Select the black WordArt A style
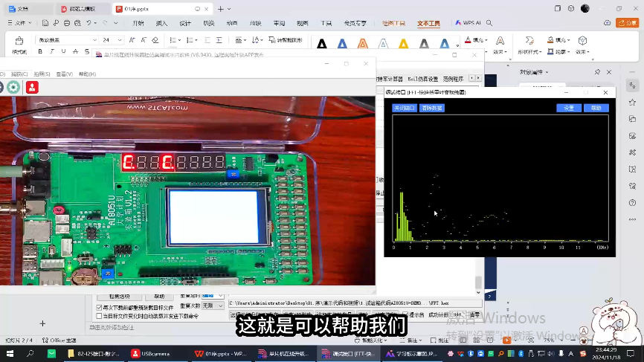 click(x=322, y=43)
